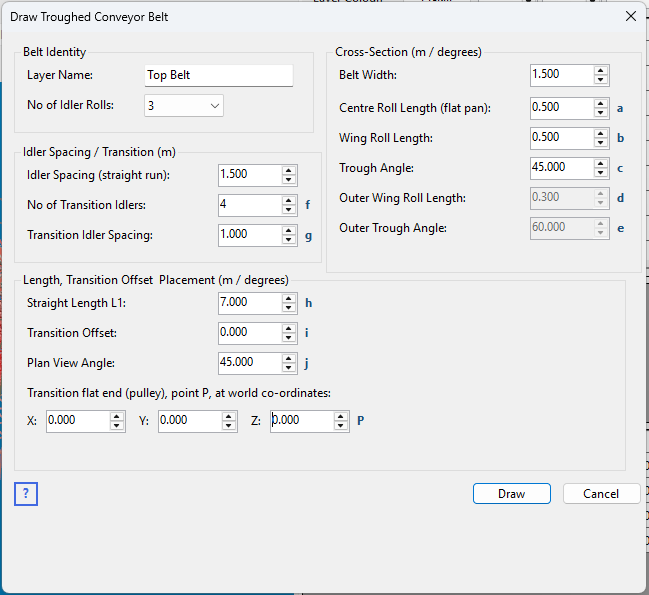Click the Transition Idler Spacing field
This screenshot has width=649, height=595.
(250, 235)
